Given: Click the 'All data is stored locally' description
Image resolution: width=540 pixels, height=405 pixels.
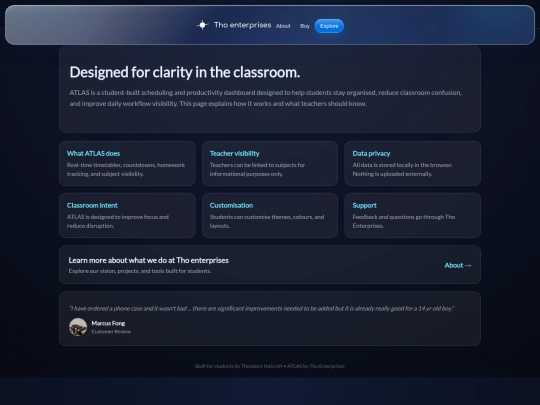Looking at the screenshot, I should 402,169.
